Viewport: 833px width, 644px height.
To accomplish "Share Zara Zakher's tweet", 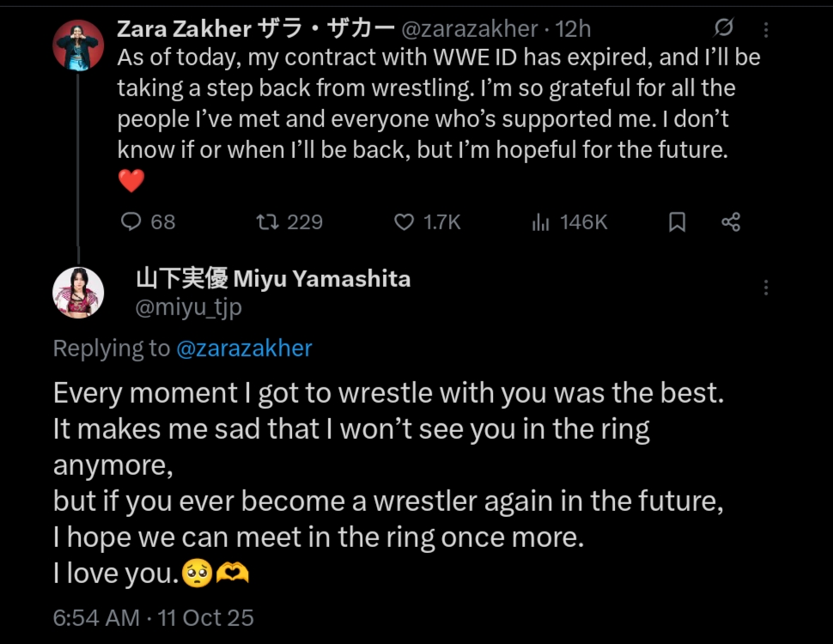I will click(731, 222).
